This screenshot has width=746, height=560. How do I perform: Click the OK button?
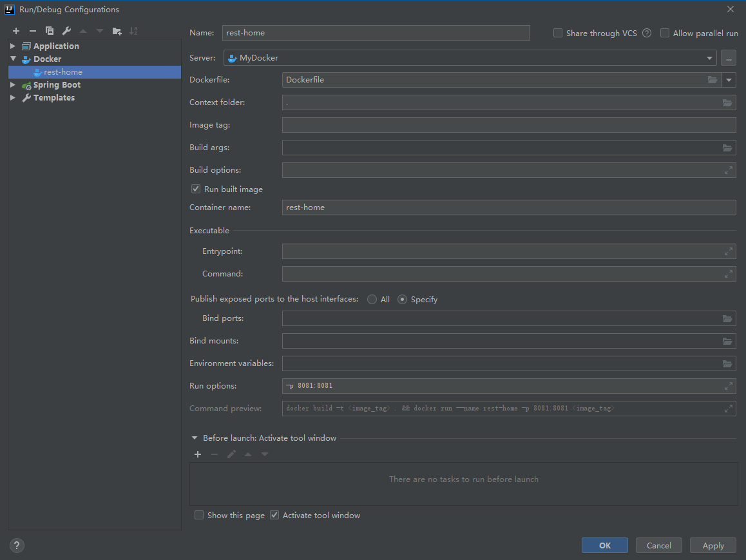click(x=605, y=545)
